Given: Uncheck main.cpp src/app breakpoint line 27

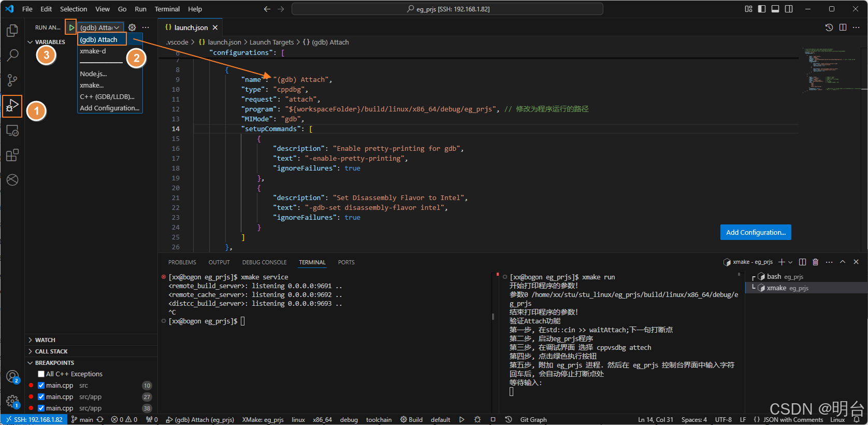Looking at the screenshot, I should tap(41, 397).
